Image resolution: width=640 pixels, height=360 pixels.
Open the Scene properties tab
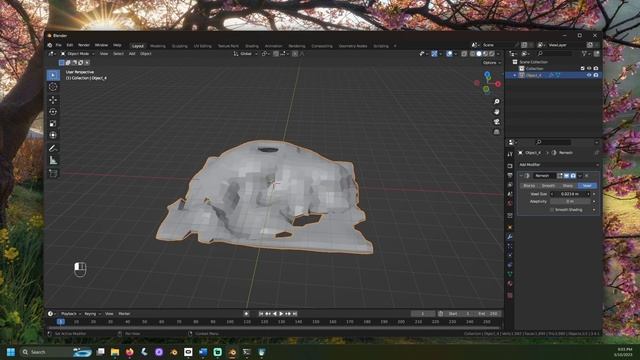[x=510, y=194]
